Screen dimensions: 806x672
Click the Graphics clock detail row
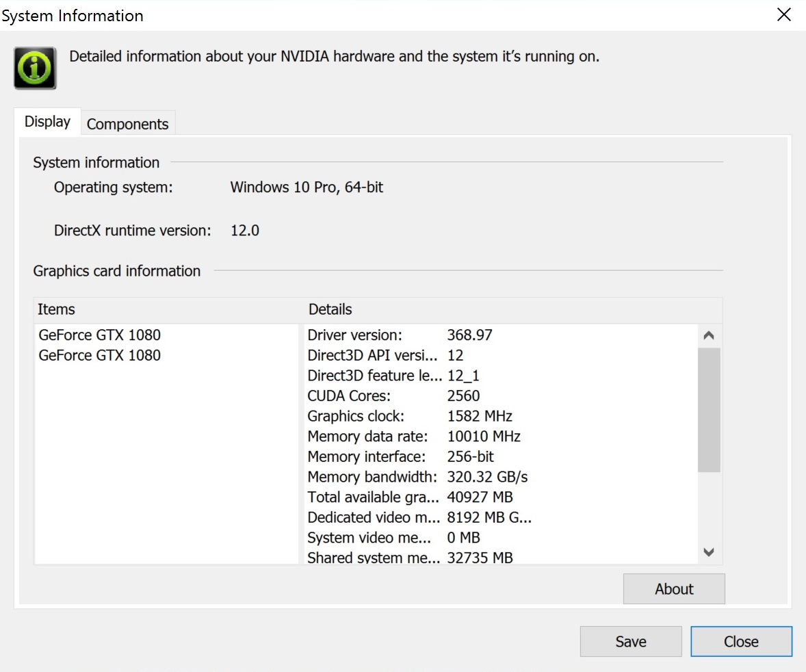point(409,416)
